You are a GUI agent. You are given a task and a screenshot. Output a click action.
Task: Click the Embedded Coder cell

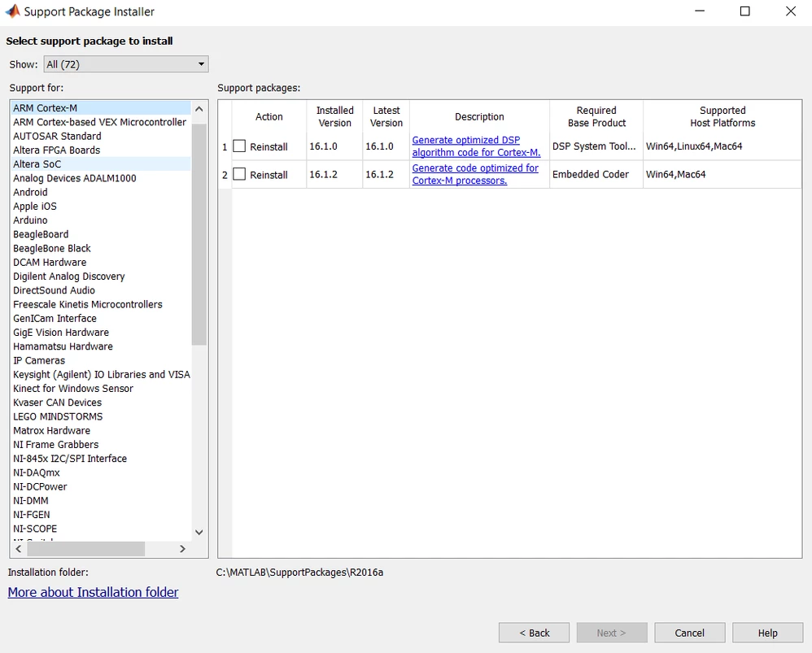click(596, 174)
